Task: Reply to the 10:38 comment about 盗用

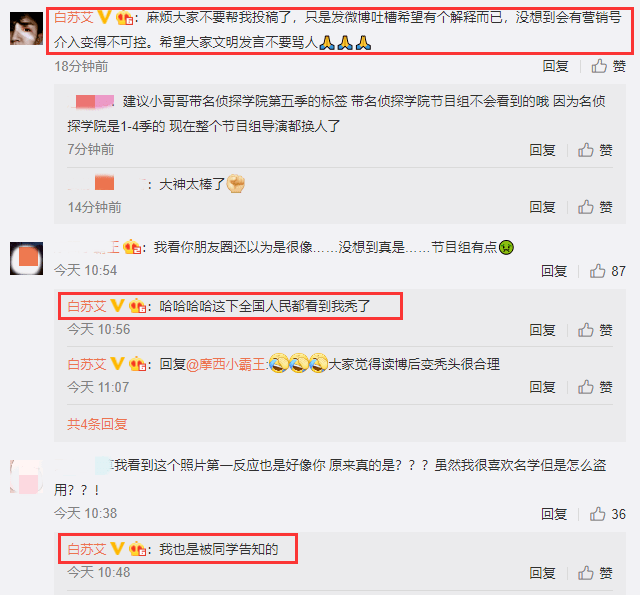Action: point(554,514)
